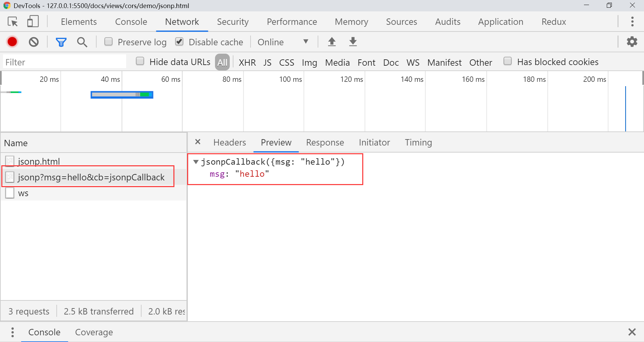This screenshot has height=342, width=644.
Task: Toggle the device toolbar icon
Action: point(33,21)
